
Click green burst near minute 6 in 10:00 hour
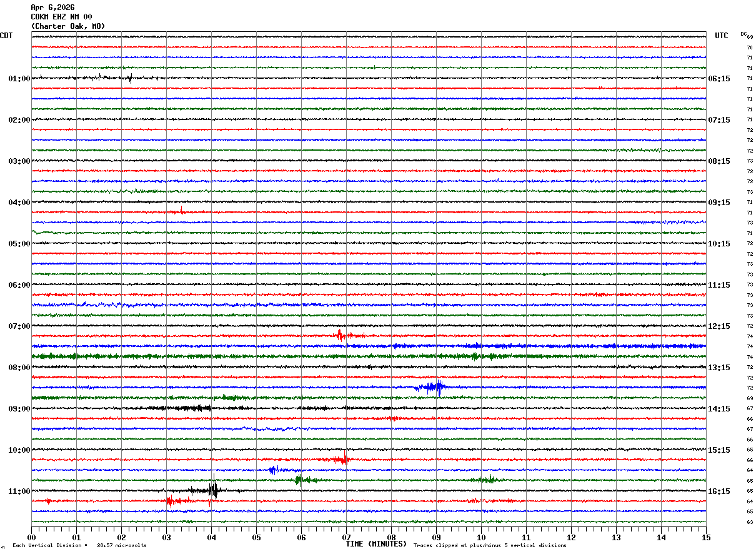(299, 480)
